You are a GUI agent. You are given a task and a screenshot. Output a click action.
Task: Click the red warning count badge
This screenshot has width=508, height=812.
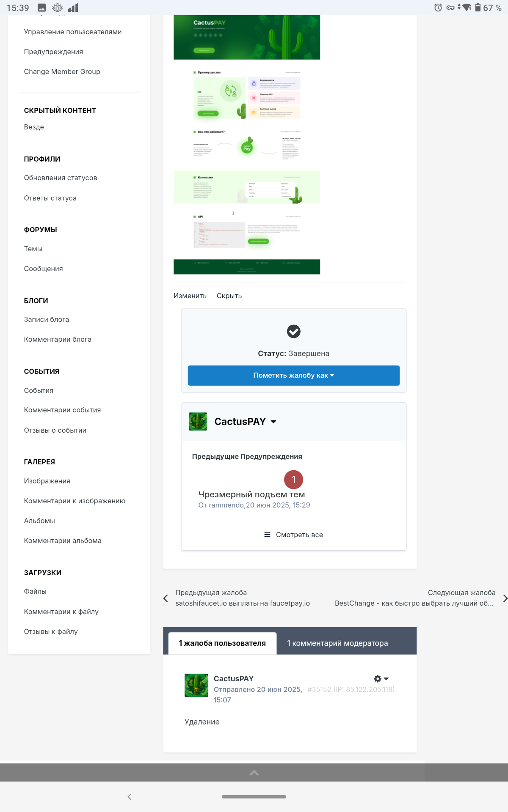293,480
